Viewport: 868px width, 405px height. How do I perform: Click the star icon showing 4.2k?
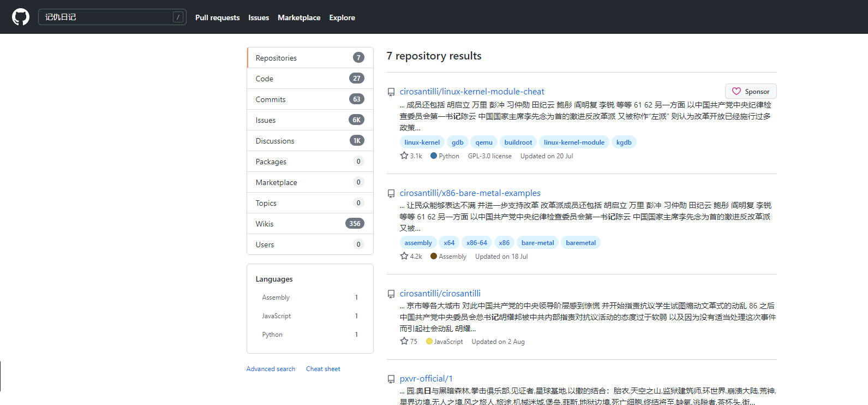point(404,256)
